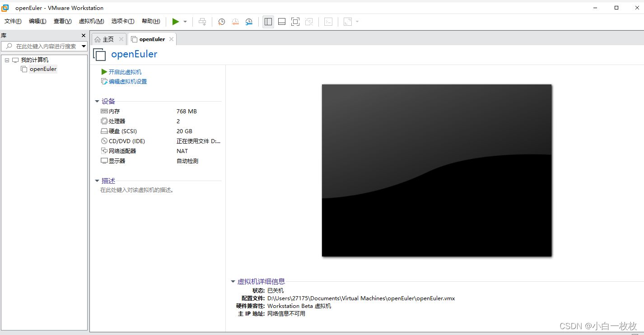Click the console view terminal icon
The width and height of the screenshot is (644, 335).
pos(328,22)
